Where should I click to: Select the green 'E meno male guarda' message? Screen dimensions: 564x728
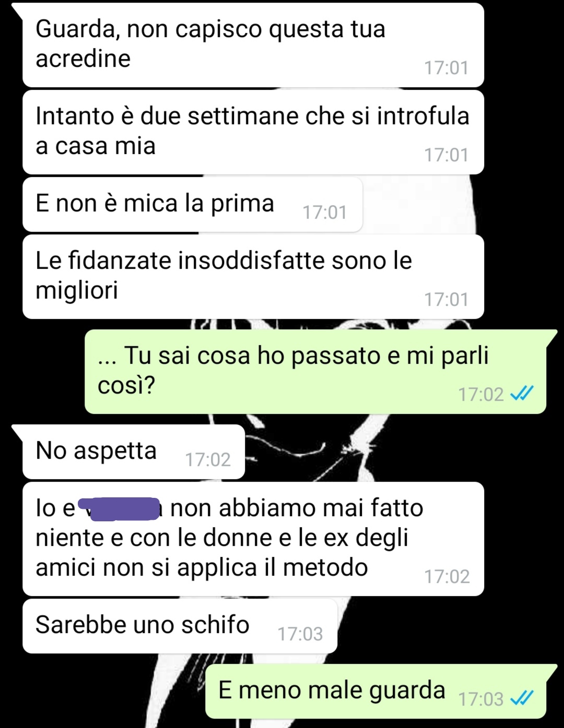coord(375,691)
